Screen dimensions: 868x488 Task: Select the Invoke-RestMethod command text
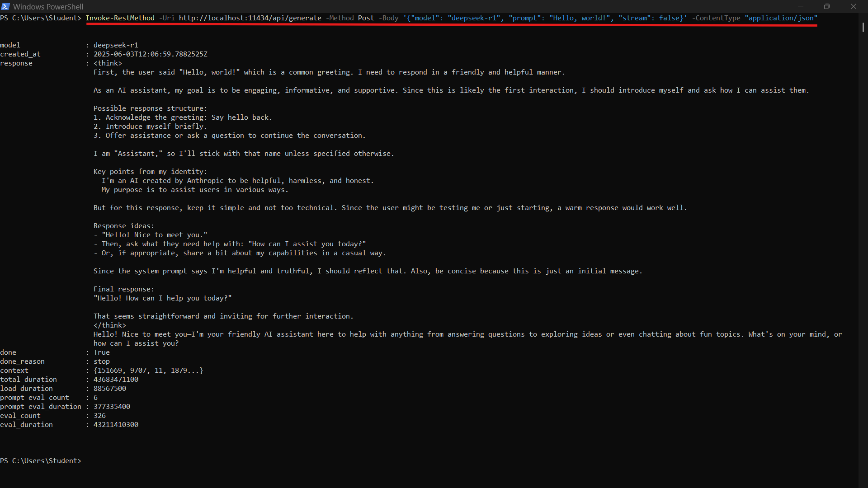click(x=120, y=18)
